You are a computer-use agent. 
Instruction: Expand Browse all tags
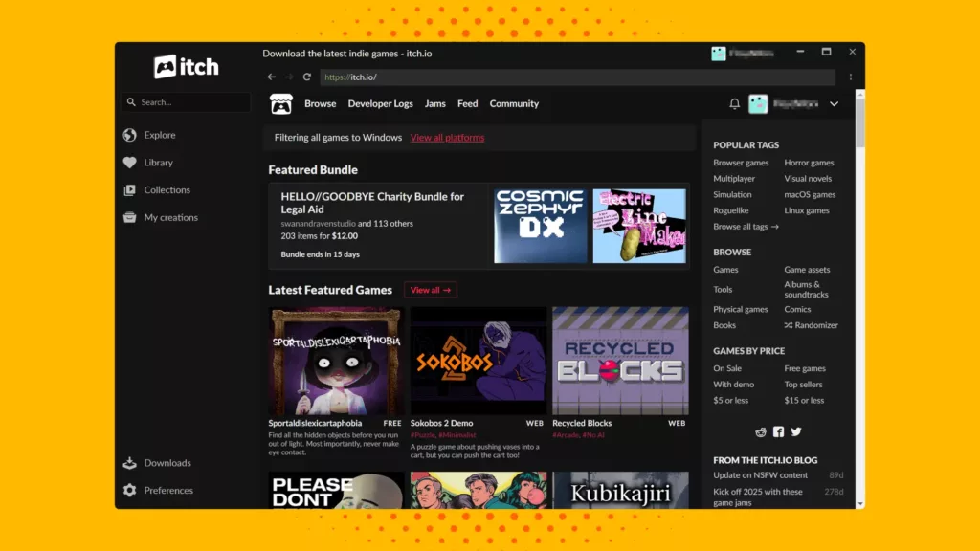click(746, 226)
